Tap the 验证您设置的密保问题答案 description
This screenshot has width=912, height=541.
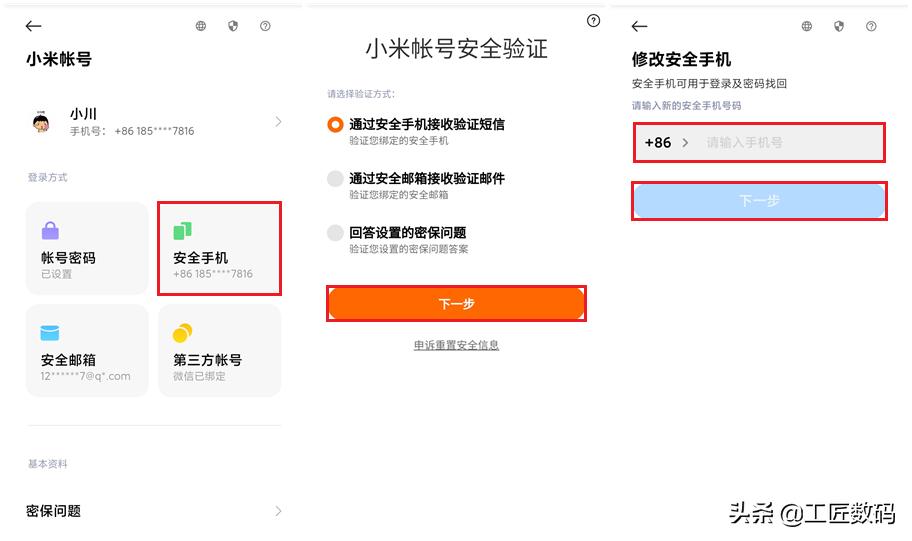pos(409,249)
